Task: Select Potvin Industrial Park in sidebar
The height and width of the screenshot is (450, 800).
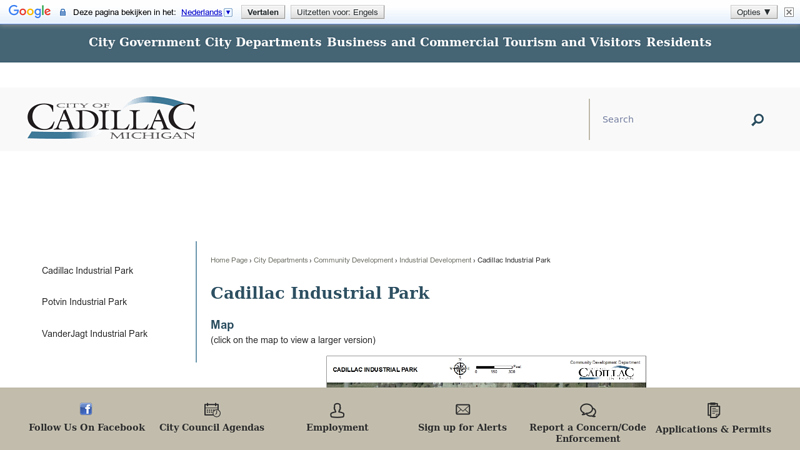Action: coord(84,302)
